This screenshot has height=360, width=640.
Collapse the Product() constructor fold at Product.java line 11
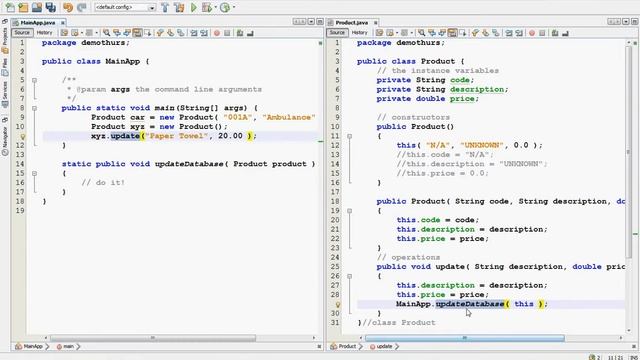[349, 136]
